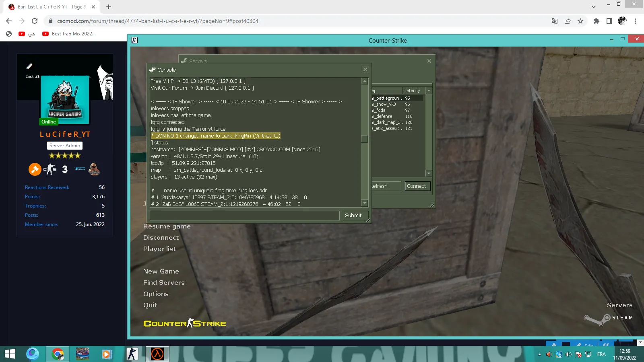The width and height of the screenshot is (644, 362).
Task: Choose Disconnect in the main menu
Action: pos(161,238)
